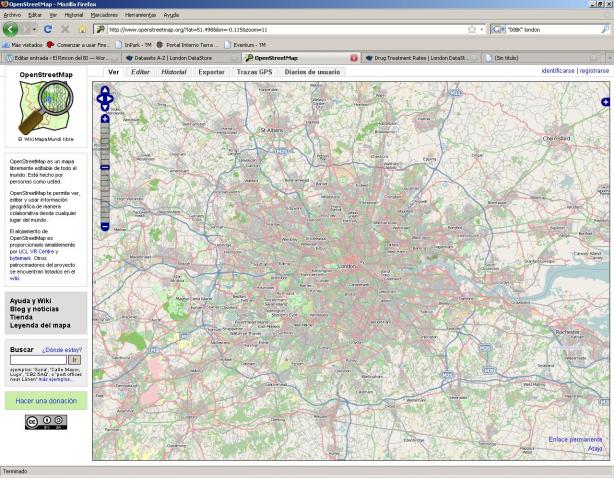Click the registrarse link
This screenshot has width=614, height=478.
click(x=594, y=71)
